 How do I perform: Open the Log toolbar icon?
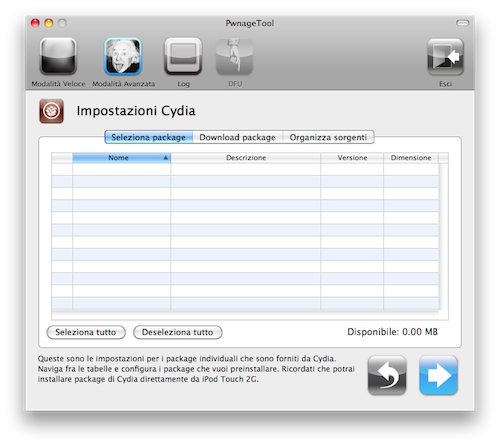(x=183, y=57)
